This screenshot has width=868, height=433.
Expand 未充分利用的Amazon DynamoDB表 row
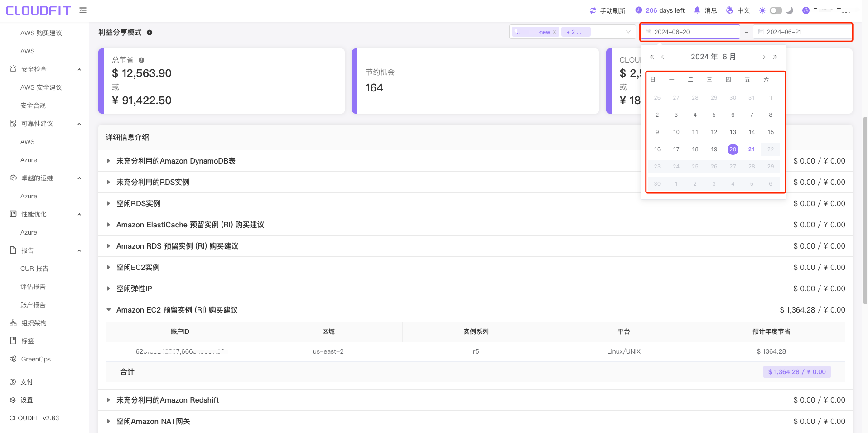109,161
